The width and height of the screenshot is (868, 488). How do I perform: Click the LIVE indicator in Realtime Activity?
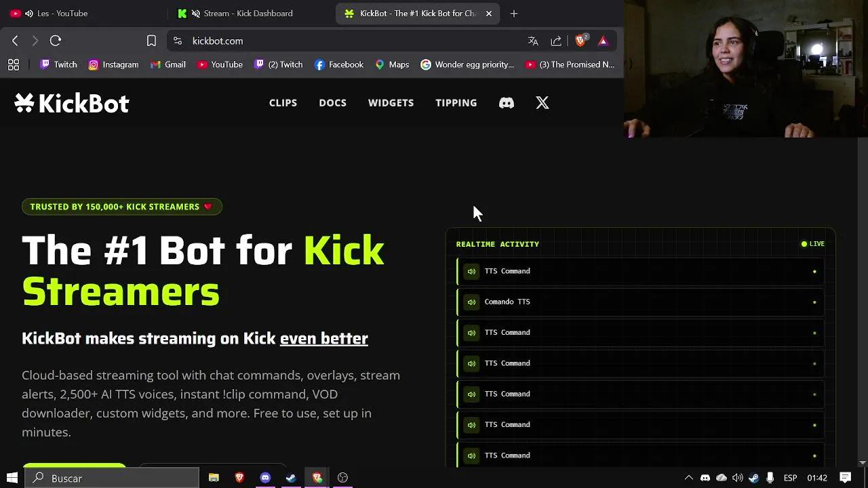pos(812,244)
